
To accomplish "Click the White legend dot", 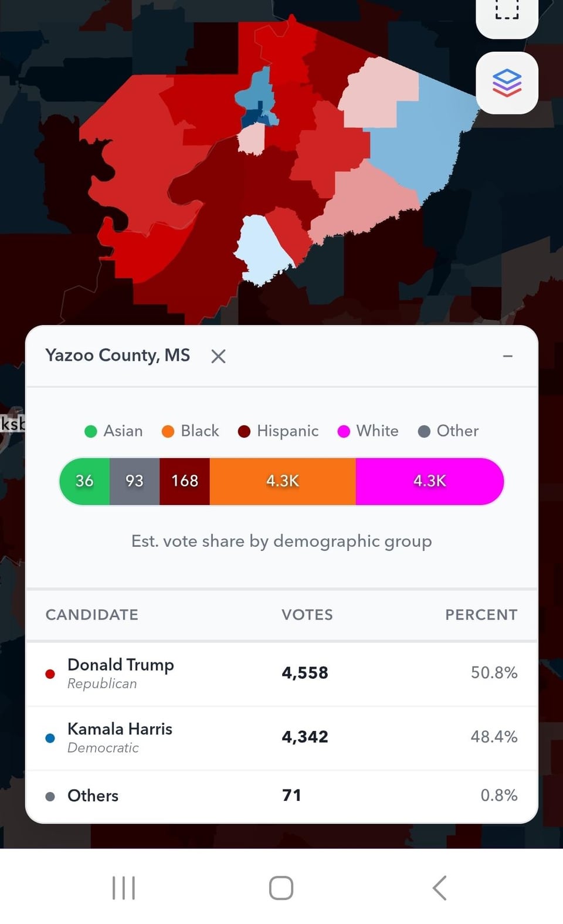I will (x=344, y=432).
